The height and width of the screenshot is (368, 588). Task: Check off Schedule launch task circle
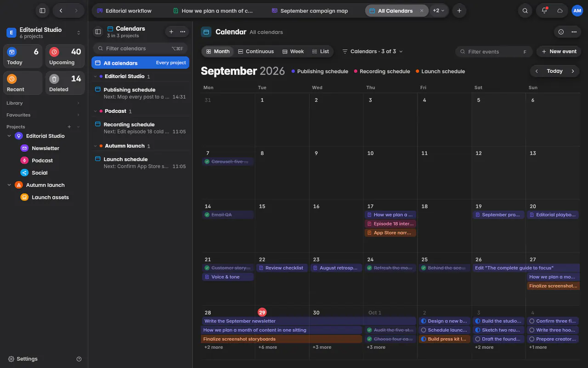pyautogui.click(x=424, y=330)
